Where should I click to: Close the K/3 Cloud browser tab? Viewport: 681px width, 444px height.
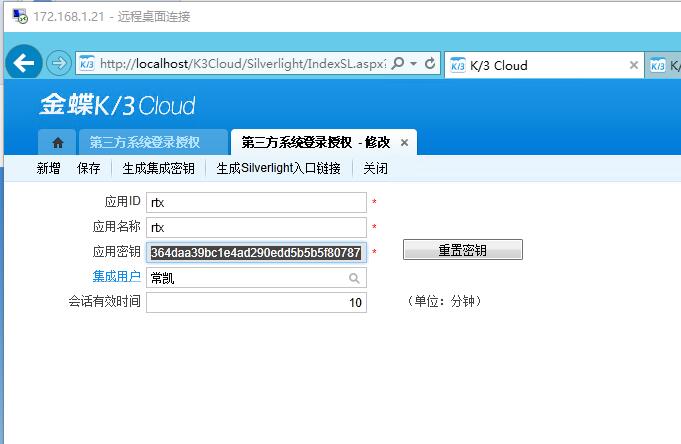pyautogui.click(x=634, y=65)
